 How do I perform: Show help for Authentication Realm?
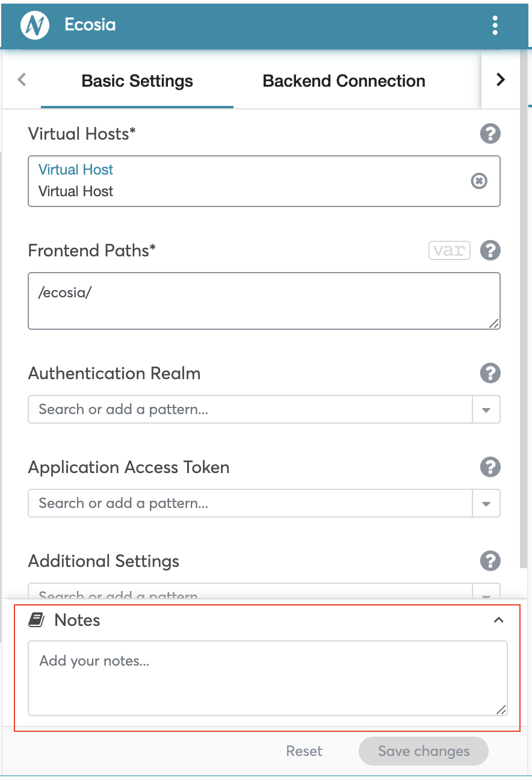(x=490, y=373)
